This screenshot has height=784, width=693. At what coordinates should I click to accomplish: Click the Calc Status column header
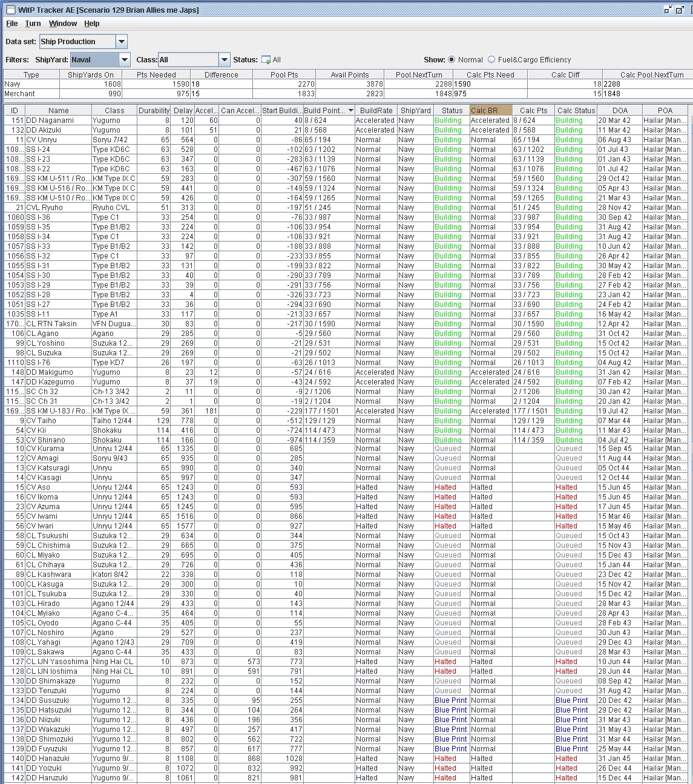(576, 111)
